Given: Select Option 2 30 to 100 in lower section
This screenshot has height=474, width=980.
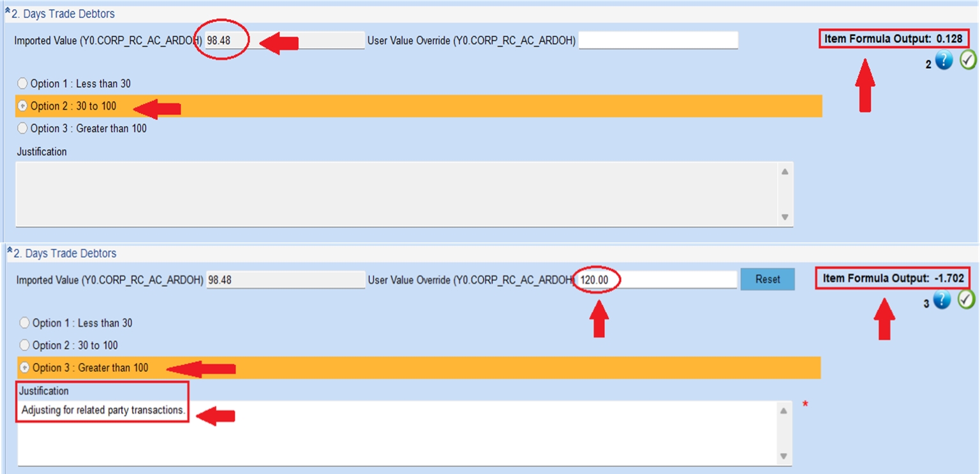Looking at the screenshot, I should [x=25, y=345].
